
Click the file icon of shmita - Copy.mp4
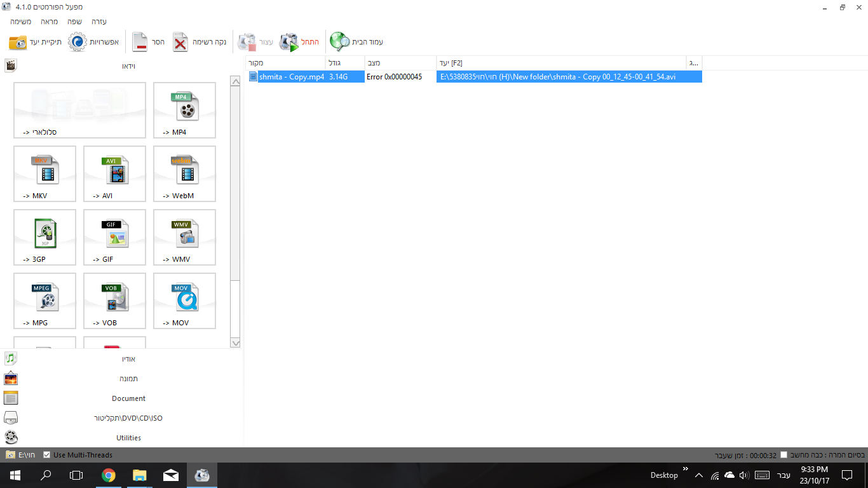click(253, 76)
